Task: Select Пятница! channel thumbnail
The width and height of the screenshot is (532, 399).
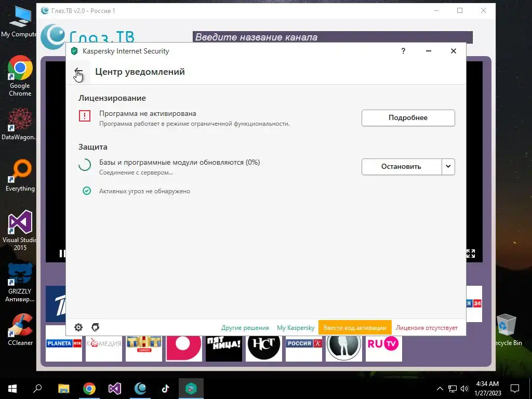Action: click(x=224, y=349)
